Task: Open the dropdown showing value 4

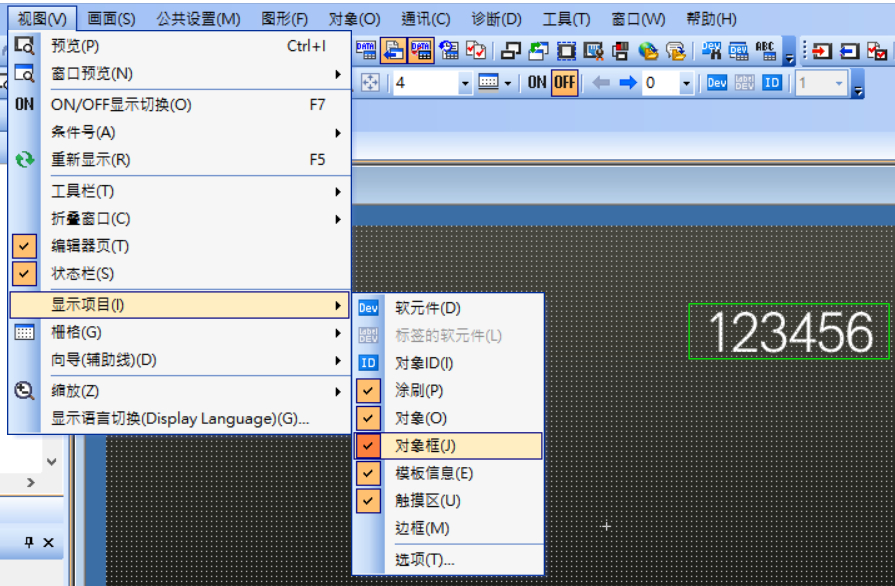Action: 465,83
